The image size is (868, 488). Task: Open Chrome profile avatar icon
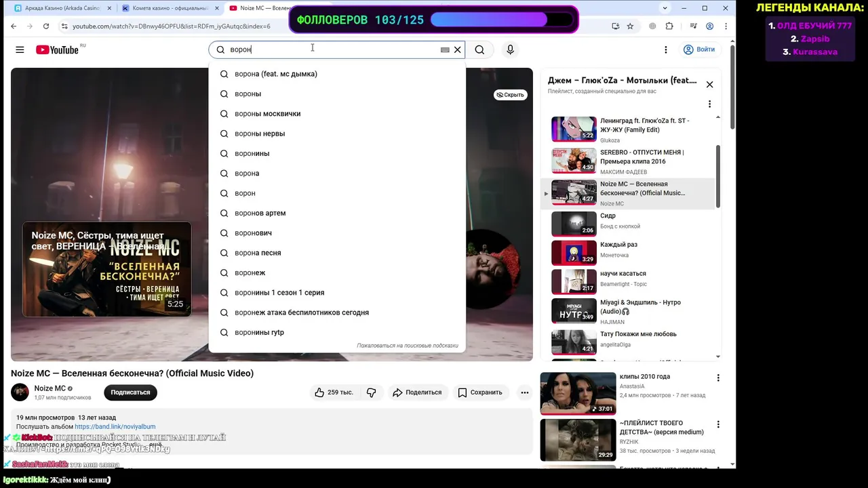pos(709,26)
